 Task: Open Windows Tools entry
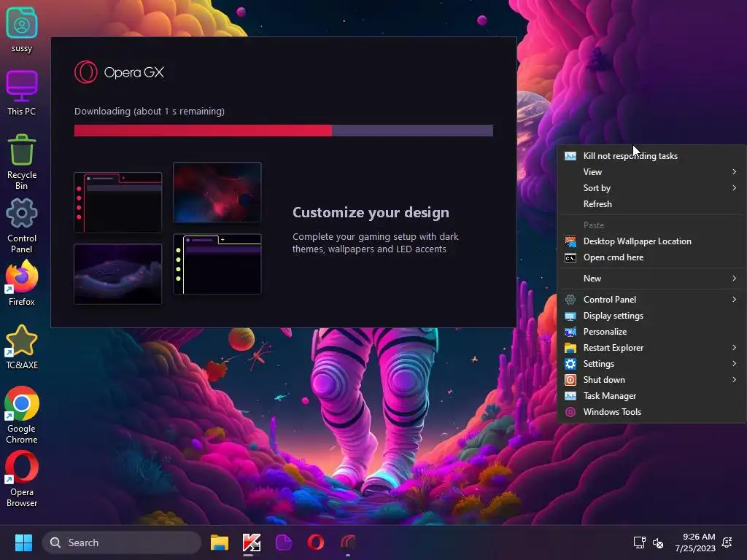tap(651, 412)
